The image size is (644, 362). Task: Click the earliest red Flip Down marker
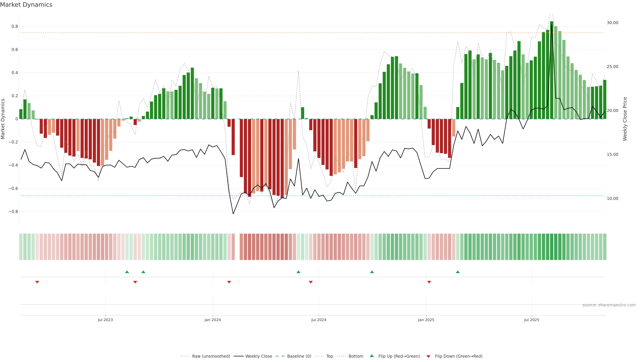pyautogui.click(x=37, y=282)
